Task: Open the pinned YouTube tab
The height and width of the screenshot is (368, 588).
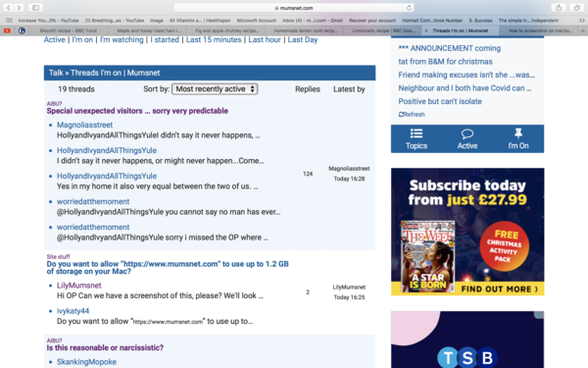Action: (x=7, y=30)
